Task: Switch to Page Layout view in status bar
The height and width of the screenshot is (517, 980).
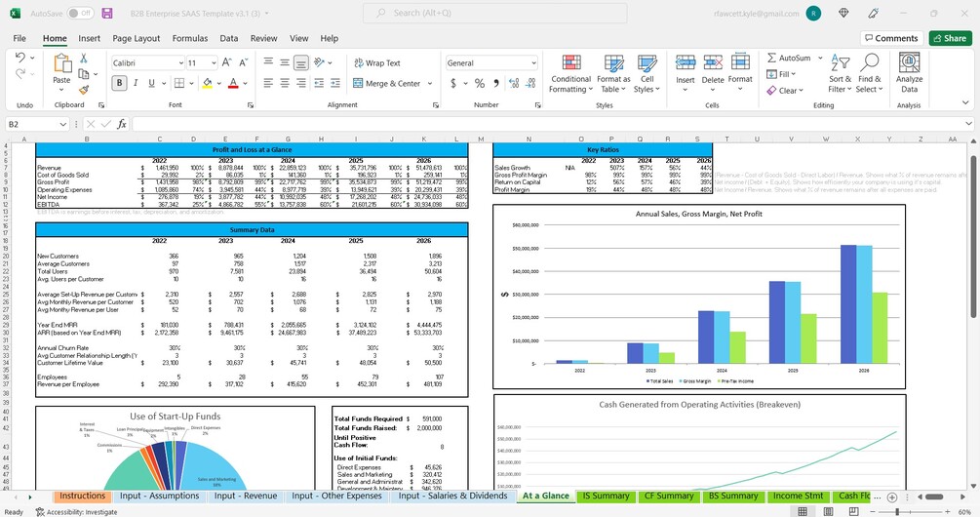Action: (828, 512)
